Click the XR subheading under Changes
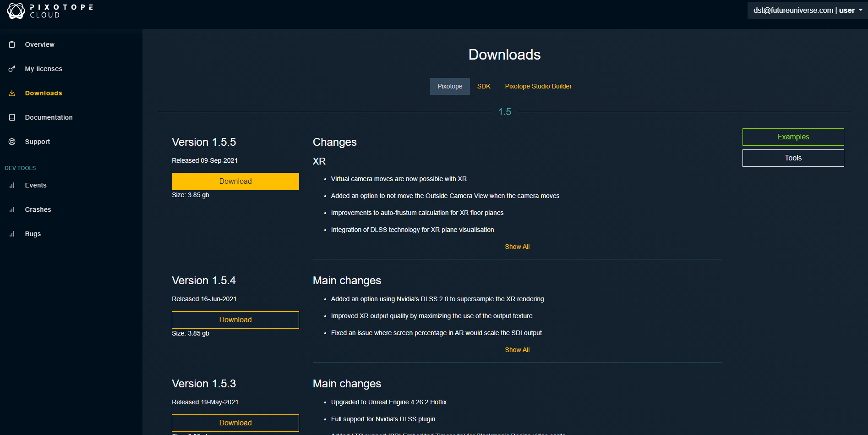This screenshot has width=868, height=435. [319, 161]
